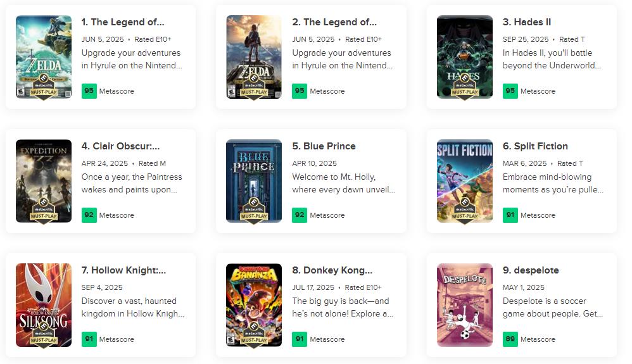This screenshot has height=364, width=632.
Task: Click the 91 score badge for Donkey Kong
Action: point(299,339)
